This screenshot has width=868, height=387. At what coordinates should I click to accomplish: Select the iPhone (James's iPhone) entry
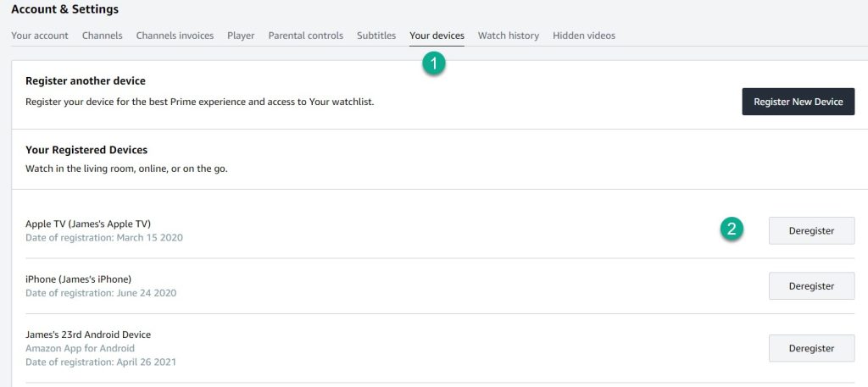[x=79, y=279]
